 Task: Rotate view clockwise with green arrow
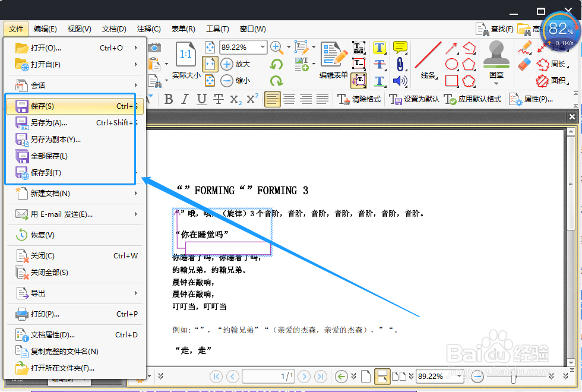click(x=276, y=81)
